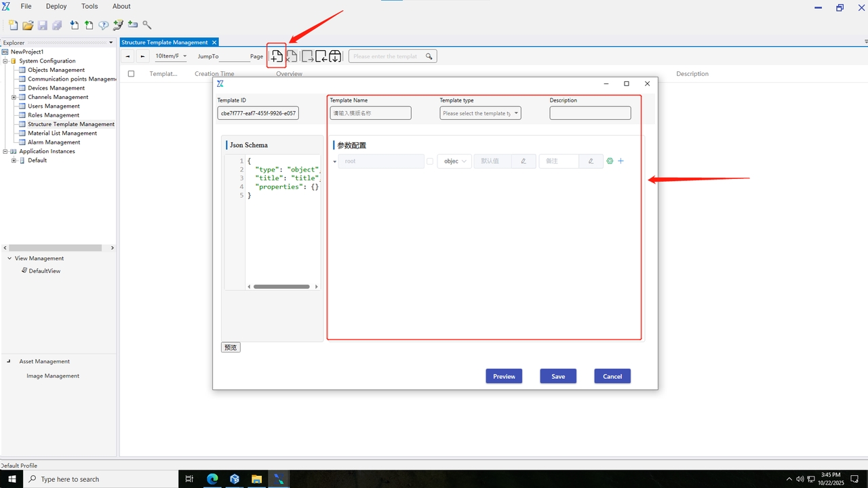The image size is (868, 488).
Task: Collapse the System Configuration tree node
Action: coord(5,61)
